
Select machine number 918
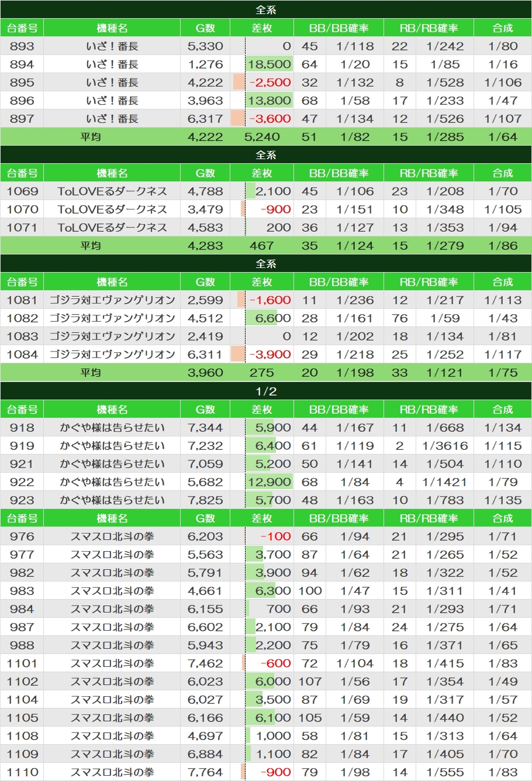pyautogui.click(x=22, y=428)
